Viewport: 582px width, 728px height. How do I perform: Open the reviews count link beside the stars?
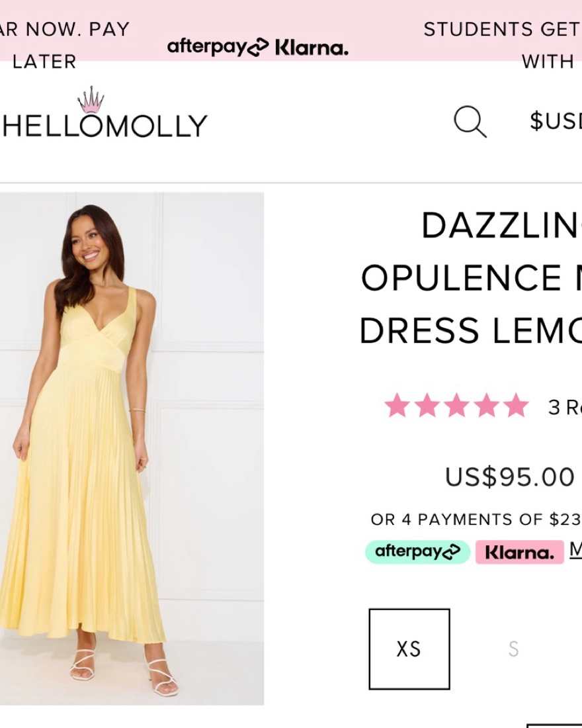tap(564, 408)
